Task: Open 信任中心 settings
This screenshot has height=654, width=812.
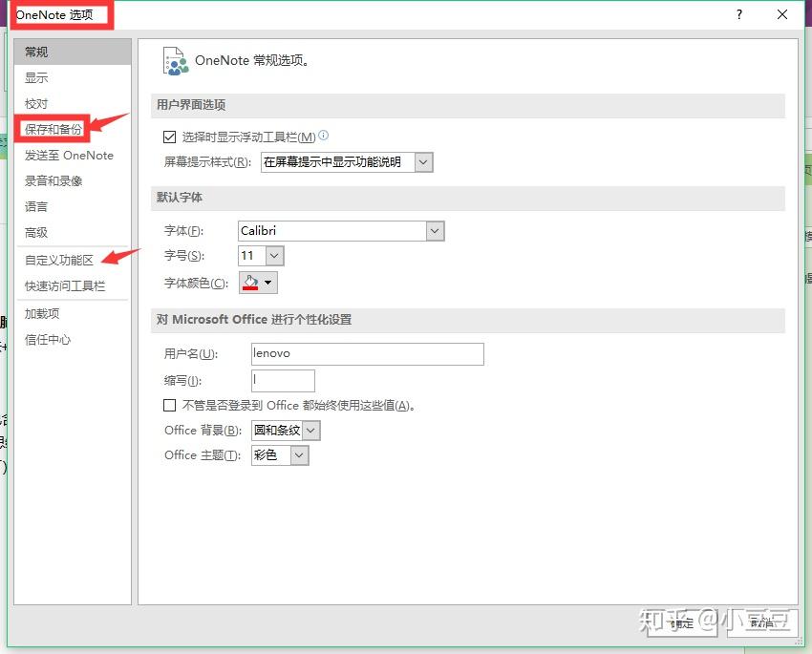Action: [x=73, y=340]
